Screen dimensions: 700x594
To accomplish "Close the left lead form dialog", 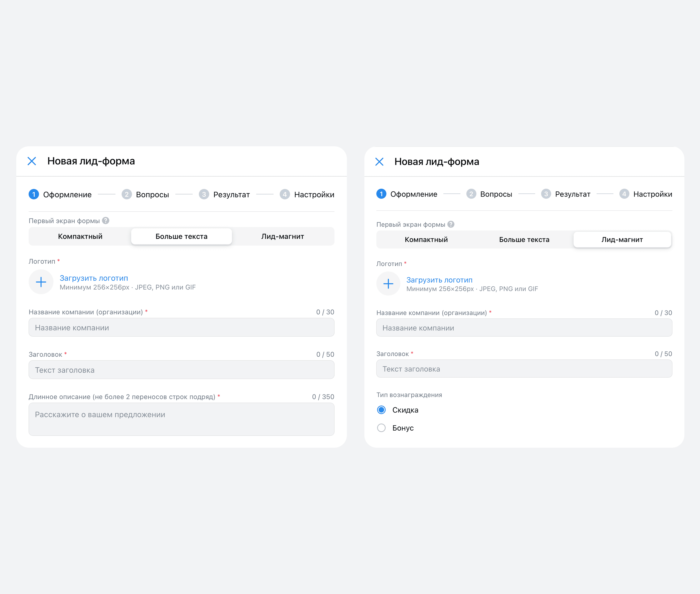I will [32, 161].
